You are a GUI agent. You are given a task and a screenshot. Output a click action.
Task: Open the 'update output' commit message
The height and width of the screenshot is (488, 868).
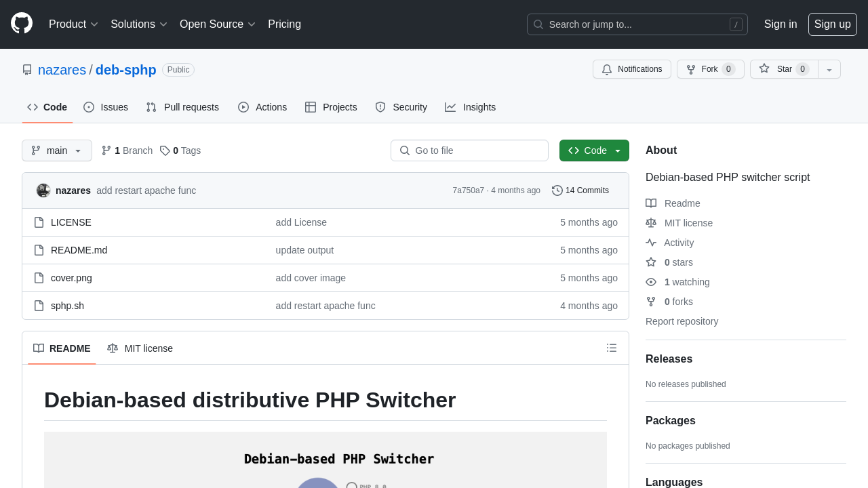304,250
